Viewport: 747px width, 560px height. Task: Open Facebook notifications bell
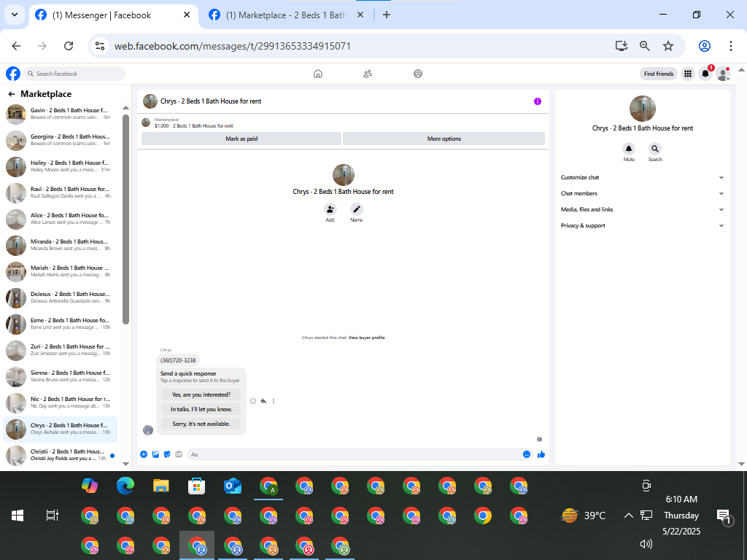tap(705, 74)
